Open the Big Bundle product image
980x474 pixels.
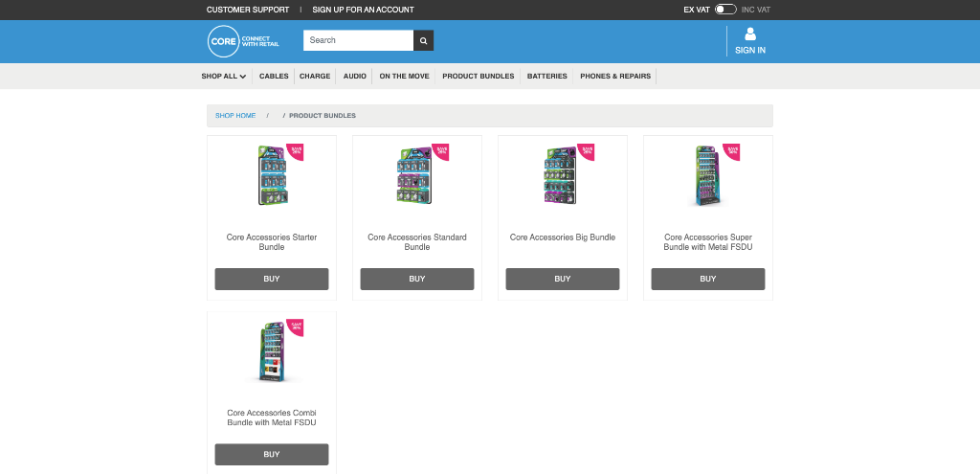(x=563, y=175)
